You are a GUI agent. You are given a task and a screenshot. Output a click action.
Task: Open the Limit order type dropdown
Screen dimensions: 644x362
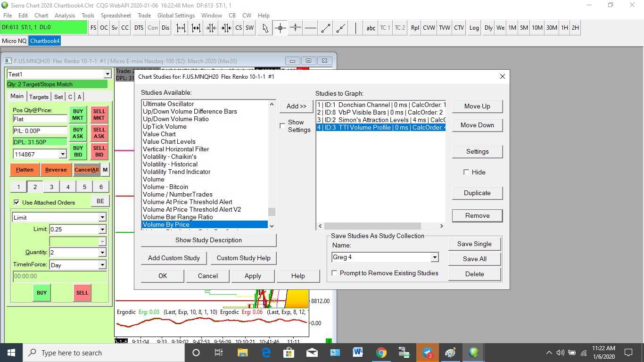pyautogui.click(x=102, y=217)
